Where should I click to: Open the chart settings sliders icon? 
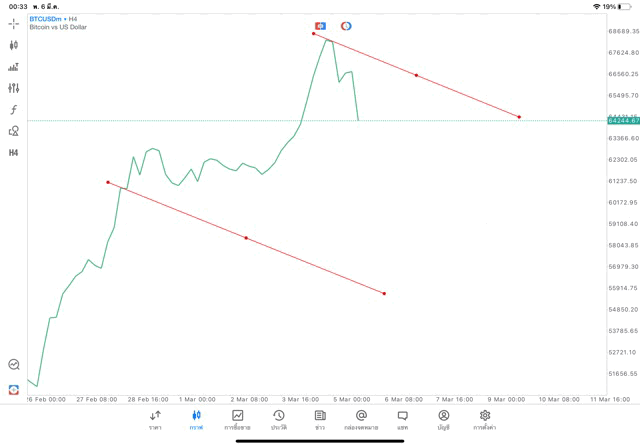pyautogui.click(x=13, y=88)
